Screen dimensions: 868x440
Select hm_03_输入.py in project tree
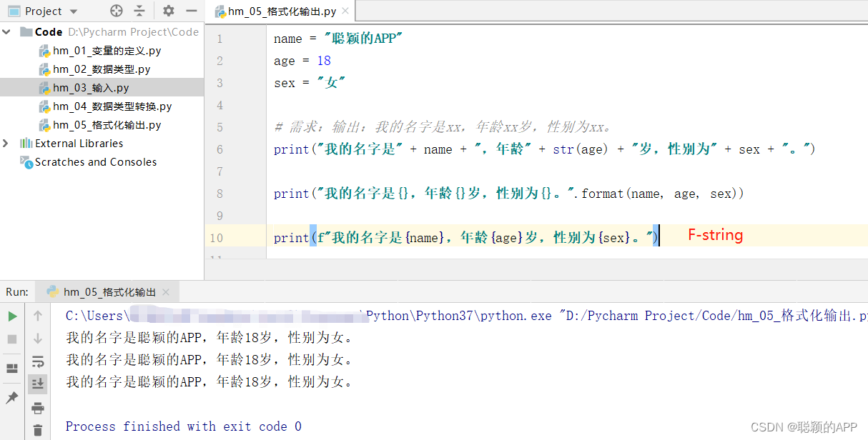tap(91, 88)
